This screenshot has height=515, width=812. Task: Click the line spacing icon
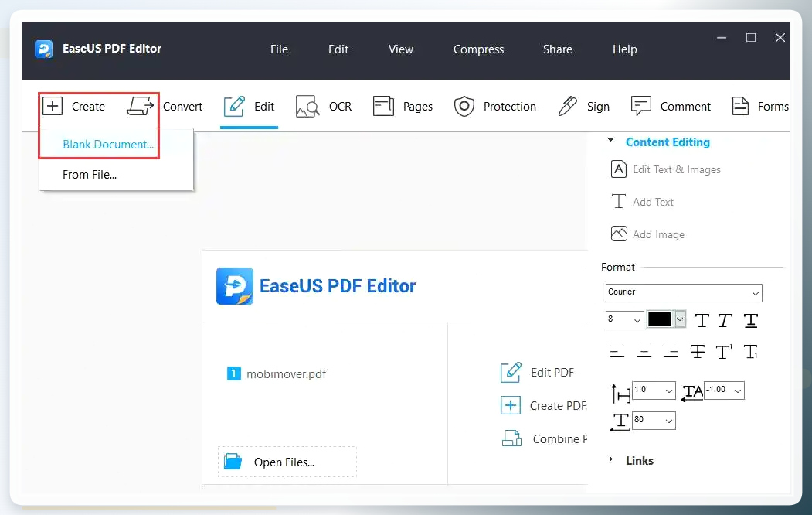[x=620, y=394]
